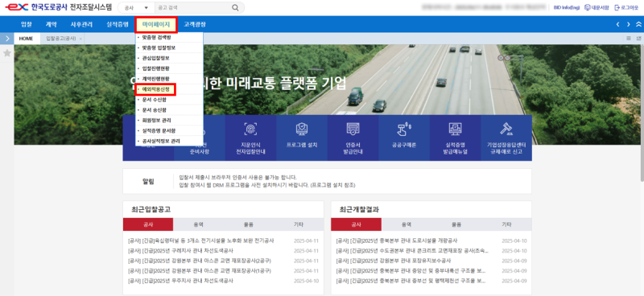Select 물품 tab under 최근개찰결과

[456, 224]
